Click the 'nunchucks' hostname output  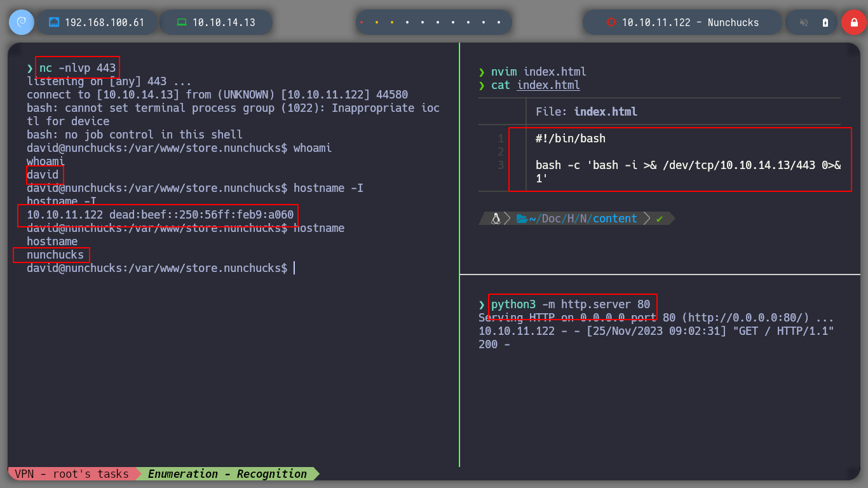[x=55, y=255]
